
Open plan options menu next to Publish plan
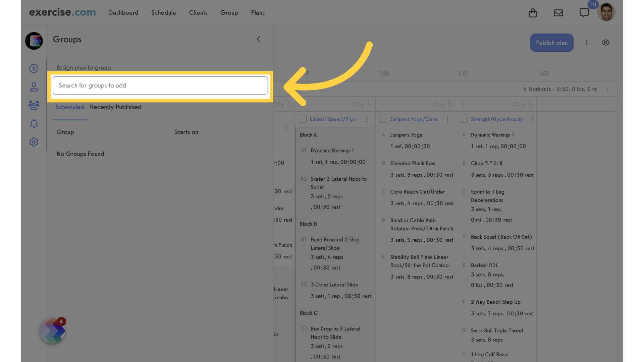[587, 43]
